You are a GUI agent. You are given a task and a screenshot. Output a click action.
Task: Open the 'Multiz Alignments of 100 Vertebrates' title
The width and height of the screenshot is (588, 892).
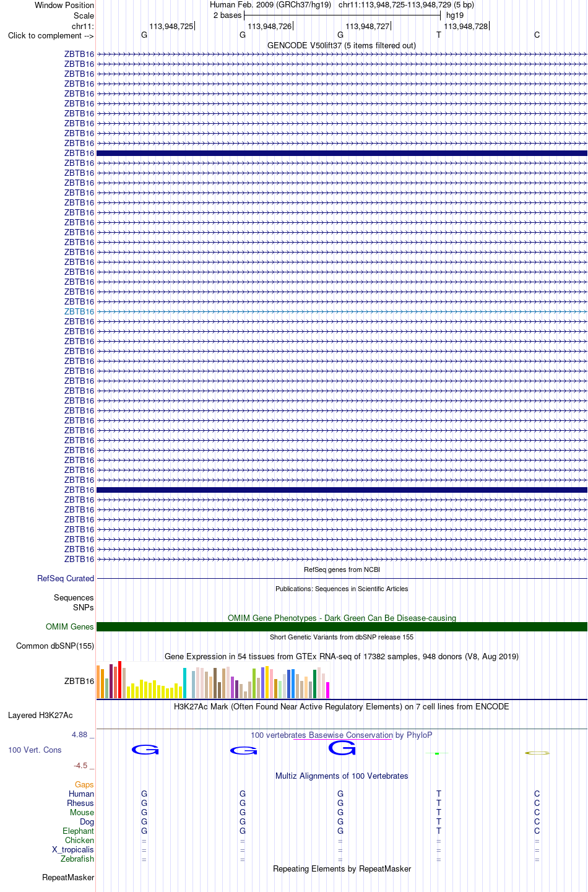(x=342, y=776)
